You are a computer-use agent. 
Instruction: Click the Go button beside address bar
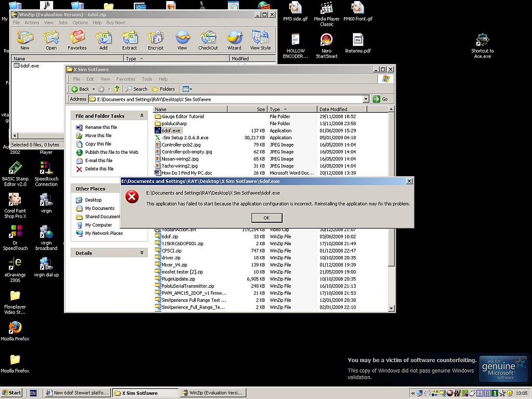pyautogui.click(x=380, y=99)
